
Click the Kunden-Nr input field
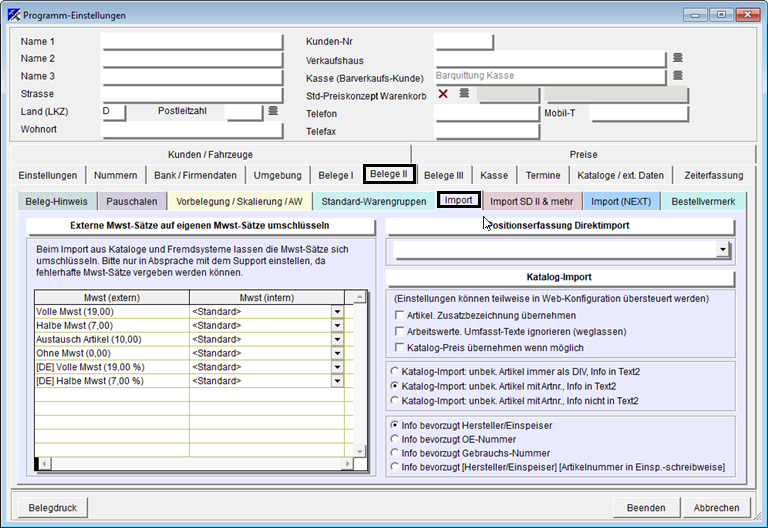464,42
